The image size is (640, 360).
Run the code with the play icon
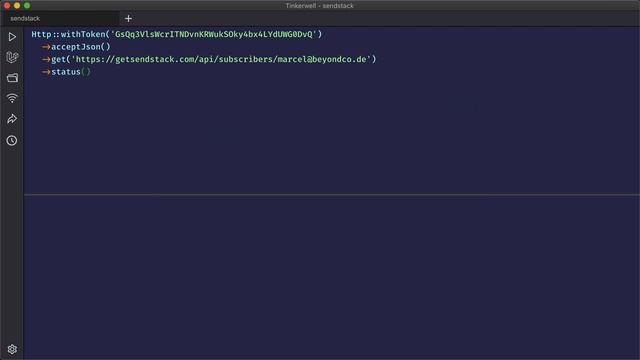tap(12, 37)
